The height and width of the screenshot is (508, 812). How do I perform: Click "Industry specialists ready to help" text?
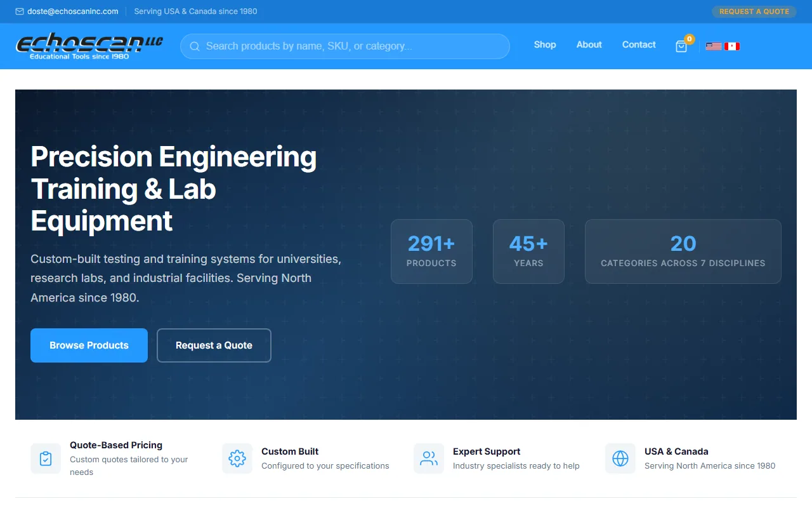coord(516,465)
